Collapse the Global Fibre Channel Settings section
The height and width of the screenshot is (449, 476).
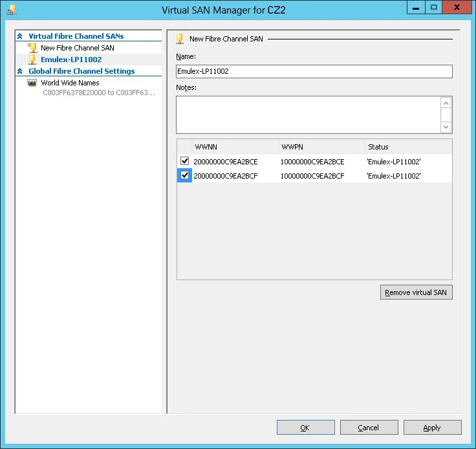click(x=20, y=71)
